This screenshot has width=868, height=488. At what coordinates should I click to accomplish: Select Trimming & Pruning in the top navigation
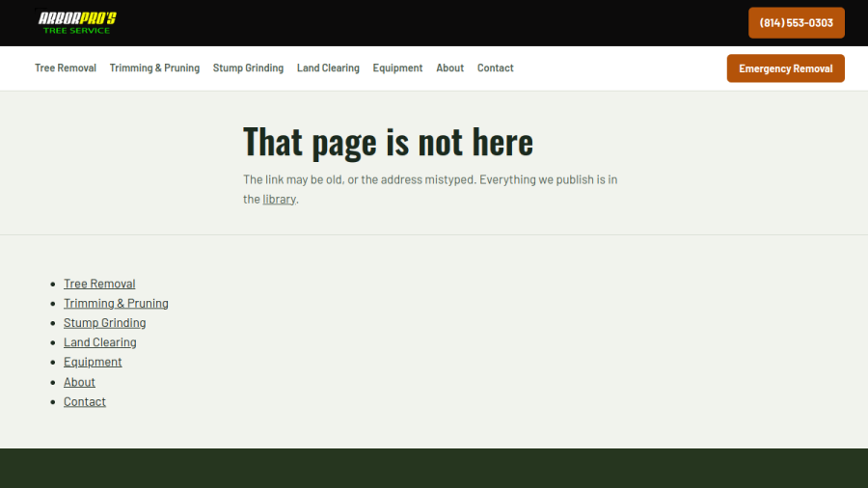pos(154,68)
